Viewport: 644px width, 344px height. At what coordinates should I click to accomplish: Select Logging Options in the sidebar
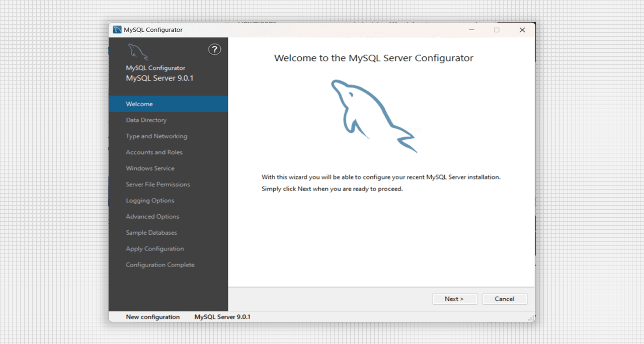pos(150,201)
